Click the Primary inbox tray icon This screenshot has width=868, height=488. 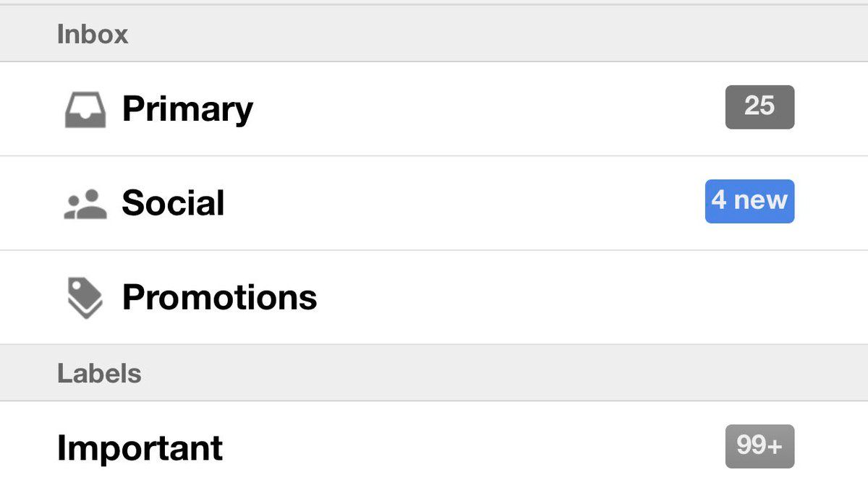[85, 111]
